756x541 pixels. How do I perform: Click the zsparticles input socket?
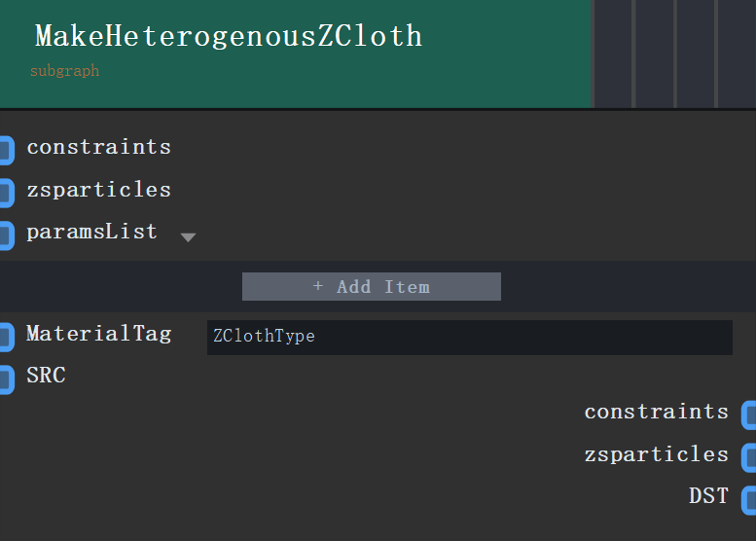click(7, 194)
